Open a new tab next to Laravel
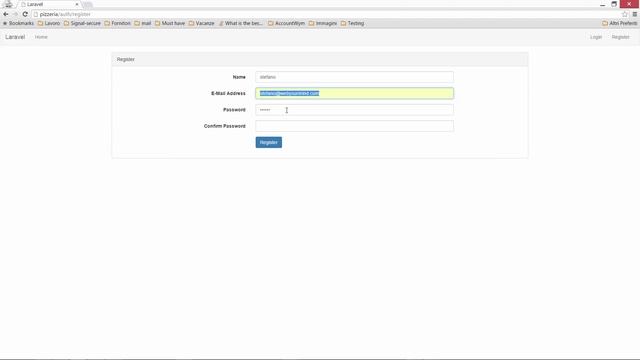Viewport: 640px width, 360px height. click(x=88, y=4)
